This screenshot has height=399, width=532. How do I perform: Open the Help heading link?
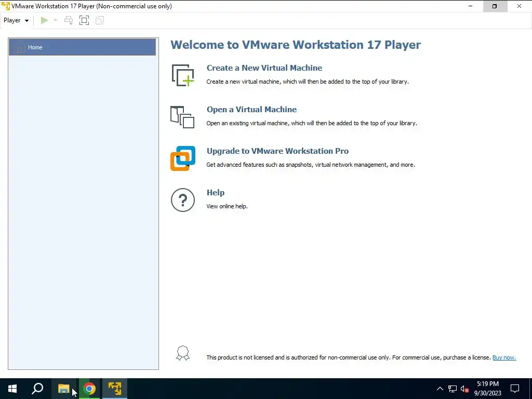pos(216,192)
